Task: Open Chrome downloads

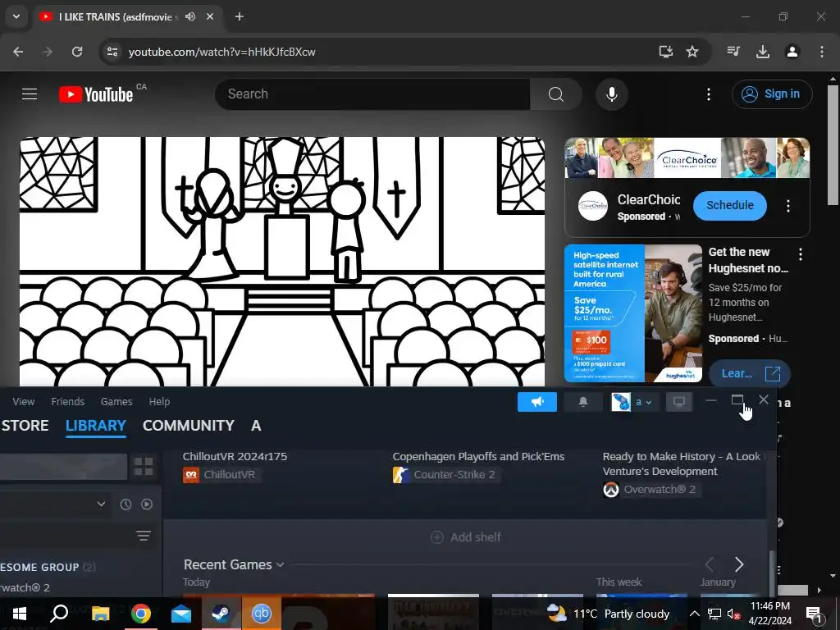Action: pyautogui.click(x=763, y=52)
